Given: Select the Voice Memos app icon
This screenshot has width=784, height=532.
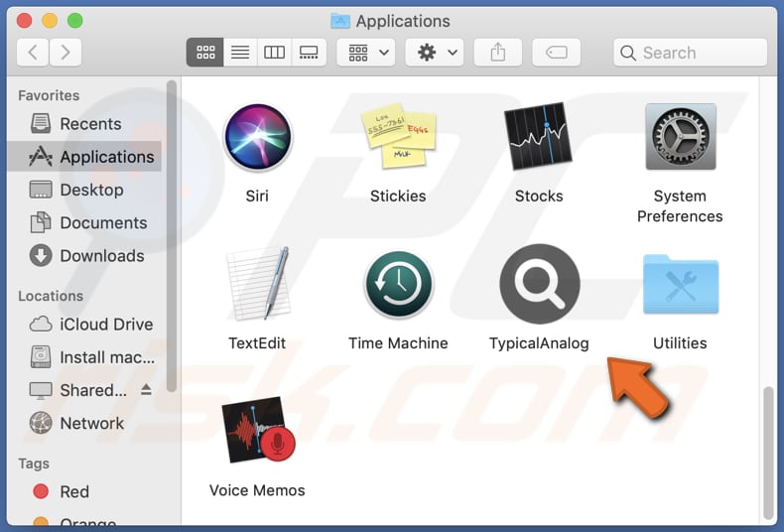Looking at the screenshot, I should coord(258,430).
